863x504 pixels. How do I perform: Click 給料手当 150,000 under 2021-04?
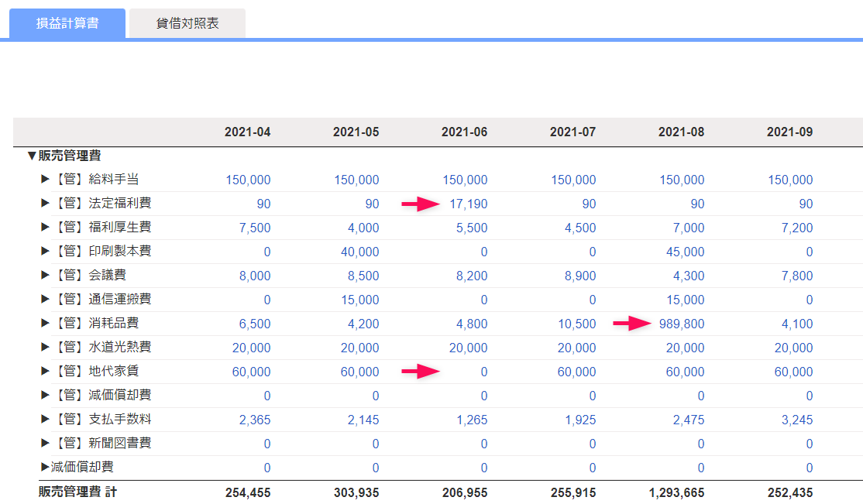point(248,180)
